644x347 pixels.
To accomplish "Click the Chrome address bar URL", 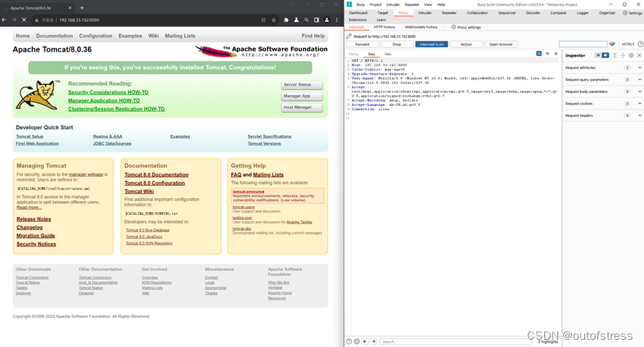I will [79, 20].
